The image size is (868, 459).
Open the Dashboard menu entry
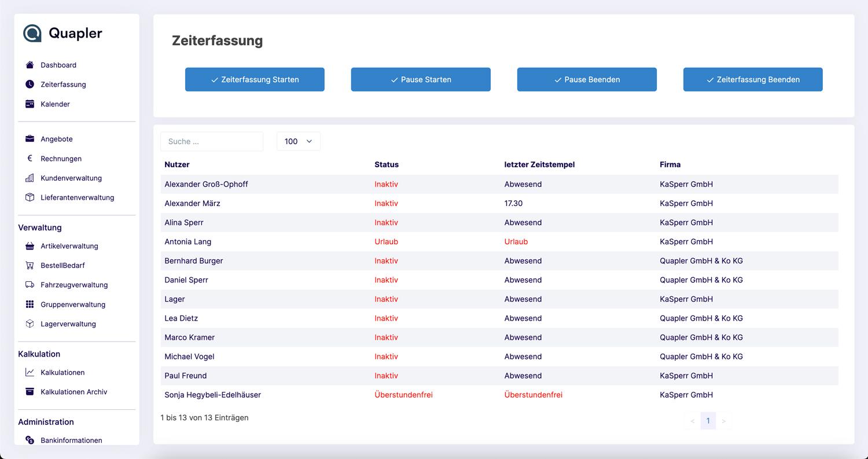(58, 65)
